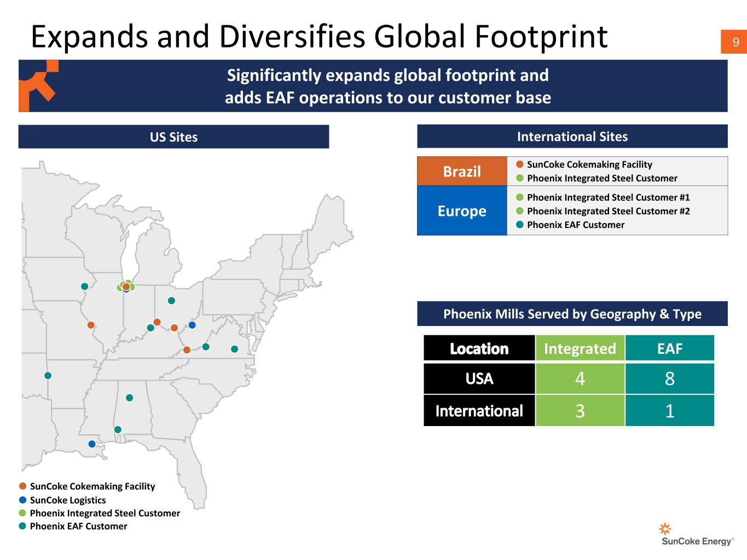Select the blue logistics dot in Louisiana
747x560 pixels.
[x=92, y=444]
